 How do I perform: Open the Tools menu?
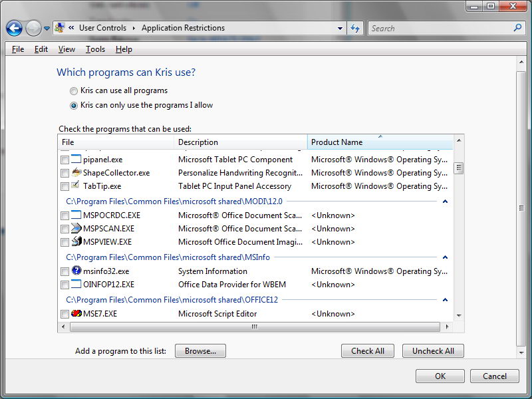[95, 49]
